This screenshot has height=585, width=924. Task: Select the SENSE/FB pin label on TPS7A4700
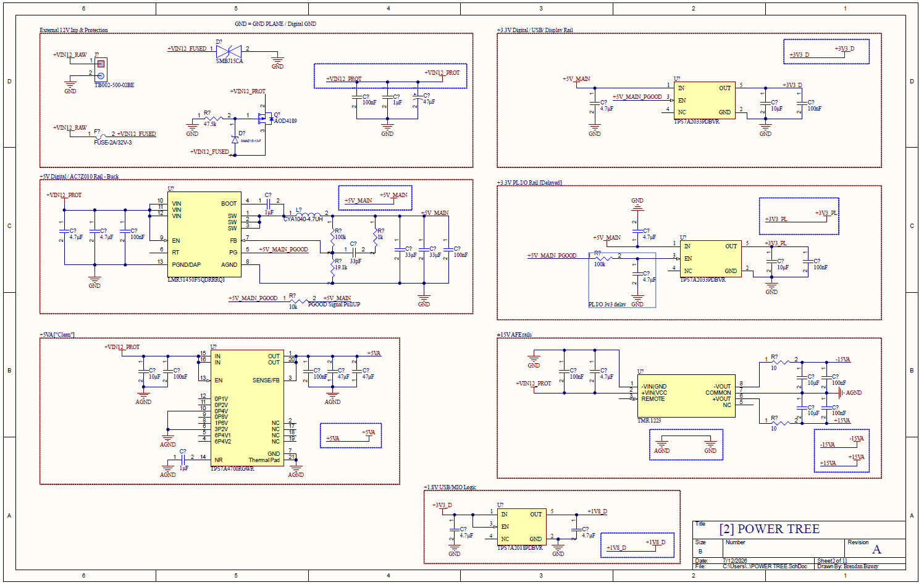[x=266, y=381]
